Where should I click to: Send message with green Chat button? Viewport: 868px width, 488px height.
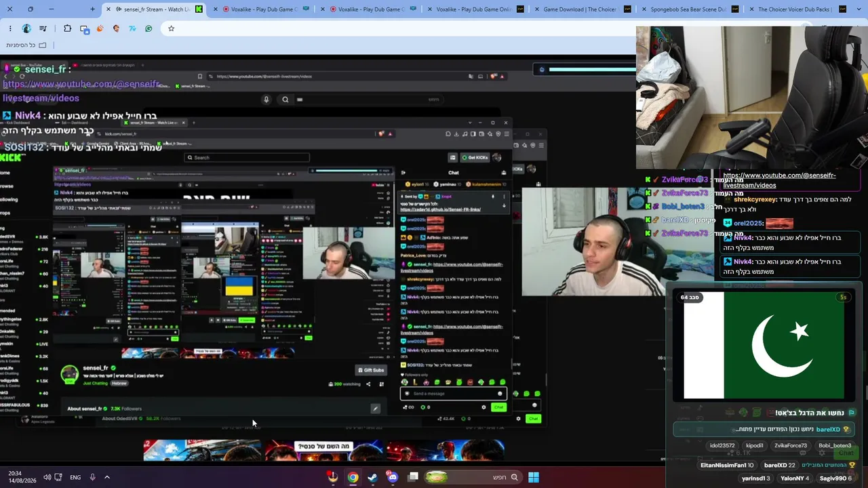(499, 407)
